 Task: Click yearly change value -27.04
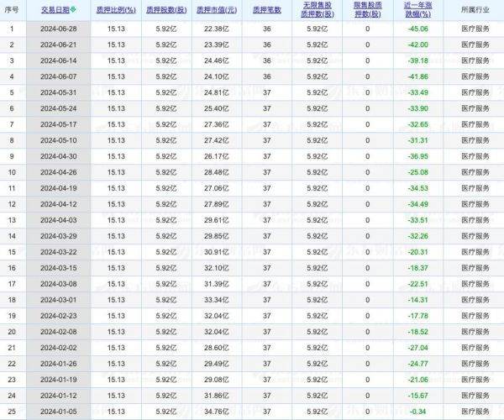tap(417, 348)
